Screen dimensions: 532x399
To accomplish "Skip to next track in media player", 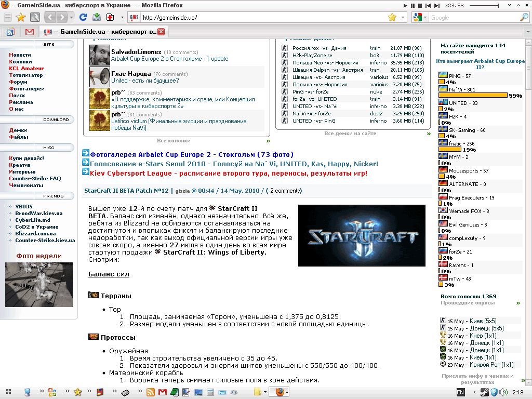I will tap(437, 5).
